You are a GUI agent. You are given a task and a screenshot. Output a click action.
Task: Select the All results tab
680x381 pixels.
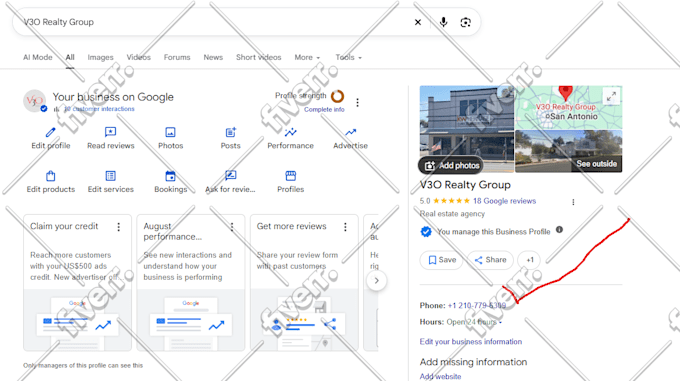coord(70,57)
